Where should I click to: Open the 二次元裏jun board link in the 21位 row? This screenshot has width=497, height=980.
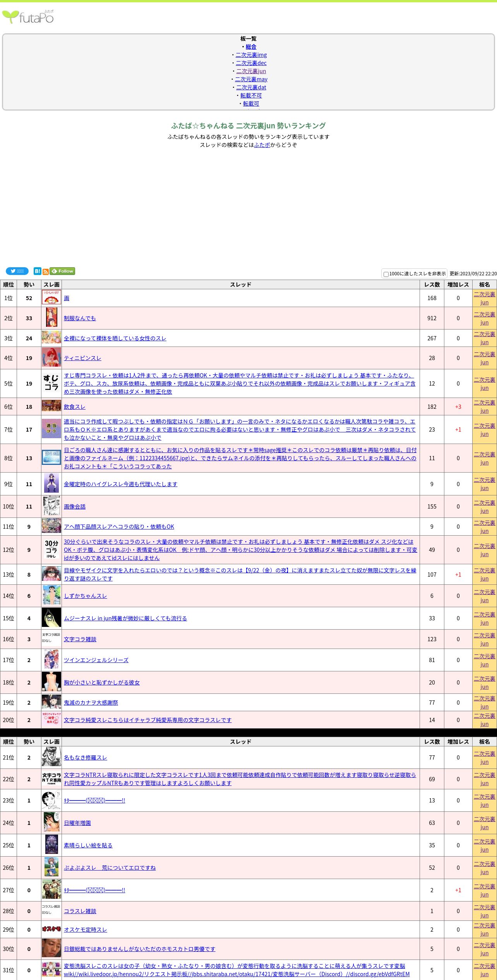coord(484,758)
